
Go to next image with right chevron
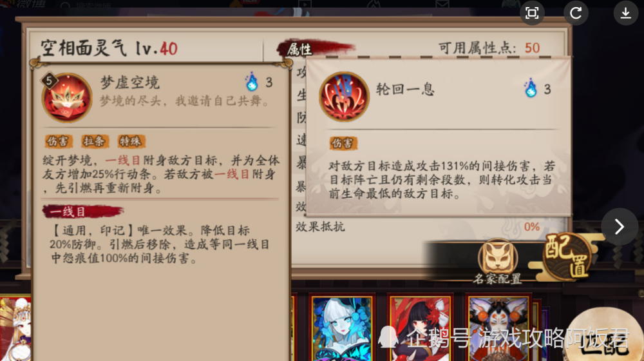click(x=620, y=226)
